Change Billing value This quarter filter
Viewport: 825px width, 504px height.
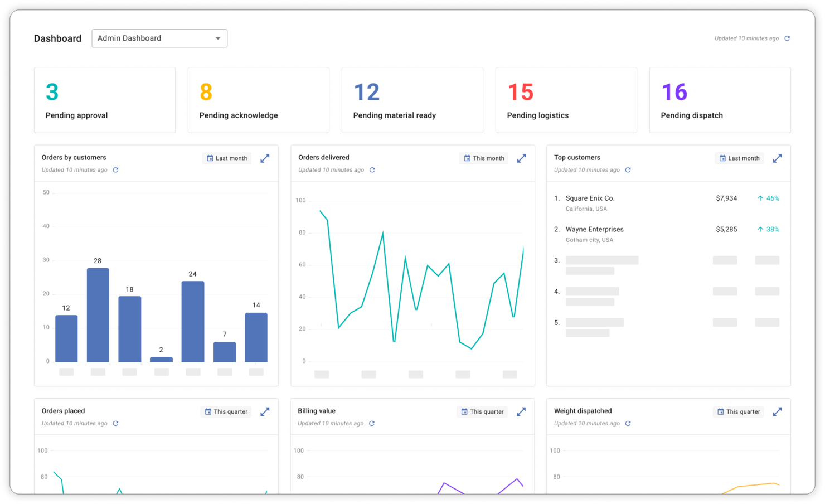tap(482, 412)
